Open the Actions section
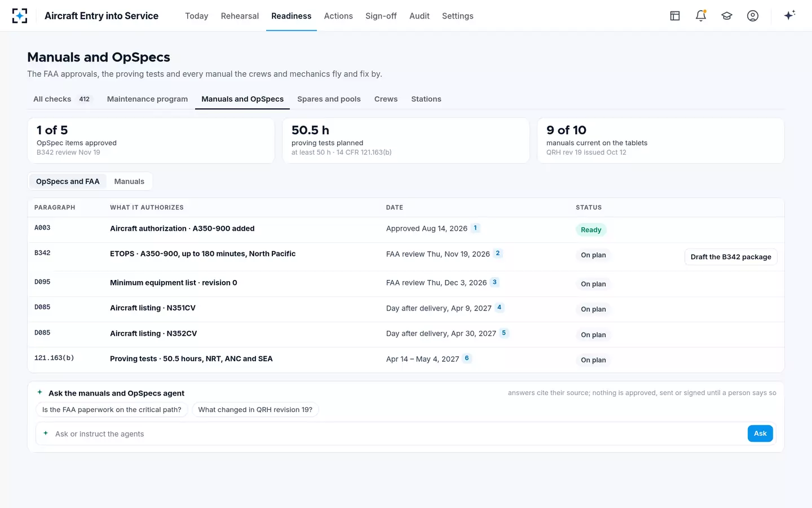Image resolution: width=812 pixels, height=508 pixels. pyautogui.click(x=338, y=16)
